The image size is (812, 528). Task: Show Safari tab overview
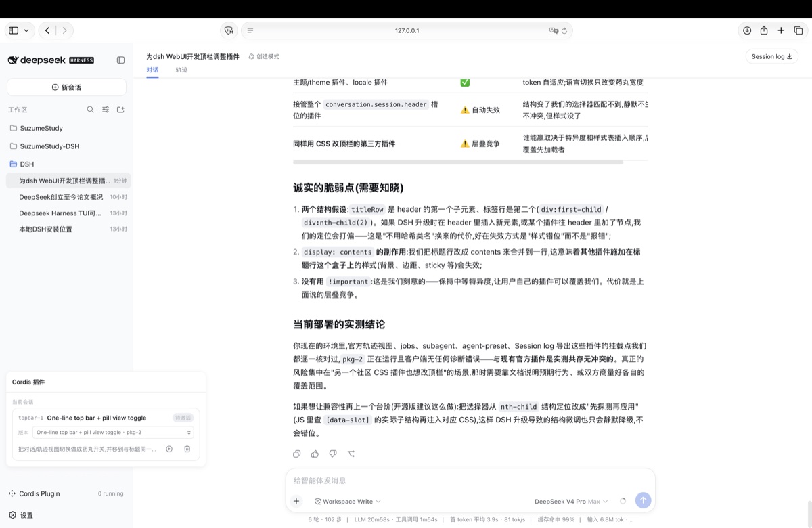point(798,30)
